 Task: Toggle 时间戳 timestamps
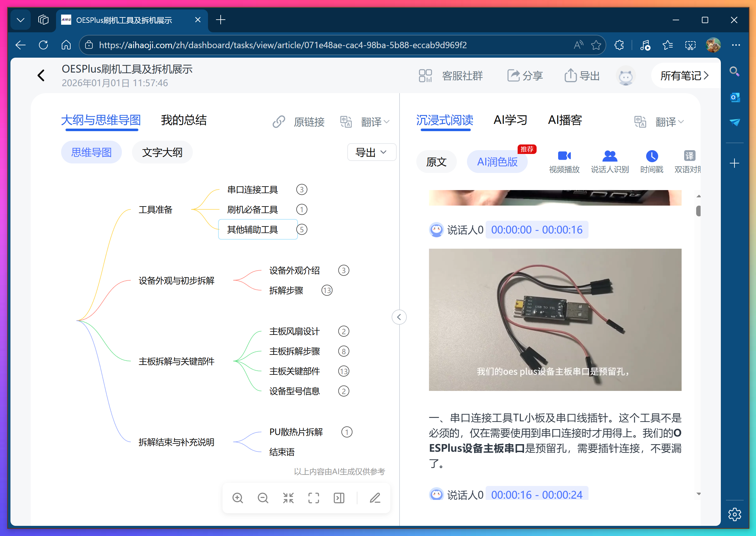(x=652, y=162)
